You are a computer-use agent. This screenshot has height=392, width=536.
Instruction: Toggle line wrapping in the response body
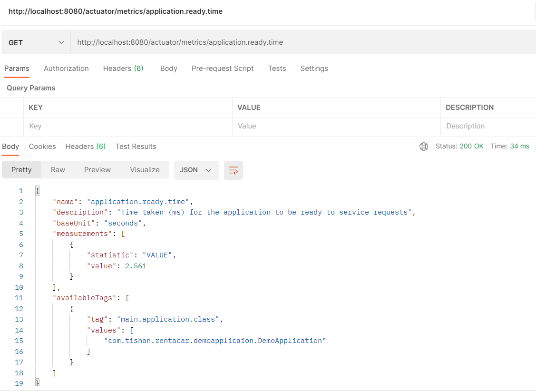[233, 170]
